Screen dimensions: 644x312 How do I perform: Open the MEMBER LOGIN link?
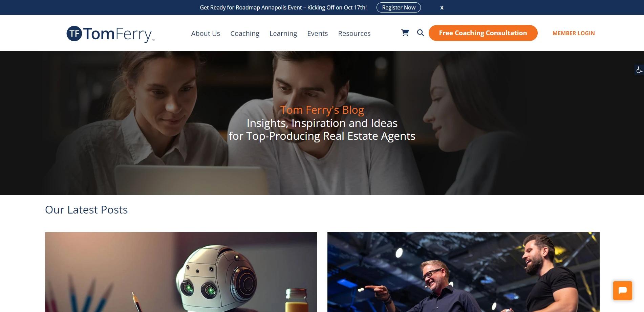tap(574, 33)
